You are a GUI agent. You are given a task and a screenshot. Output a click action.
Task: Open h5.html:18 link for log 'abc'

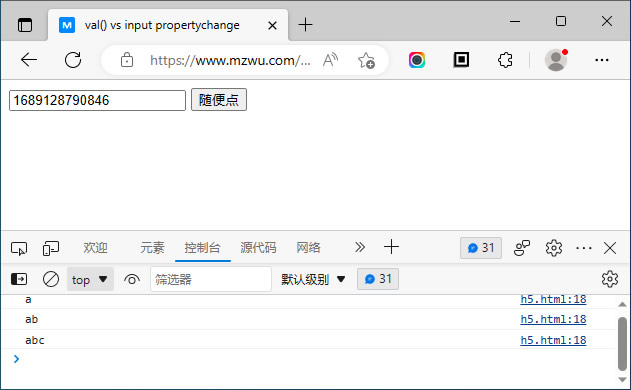553,340
